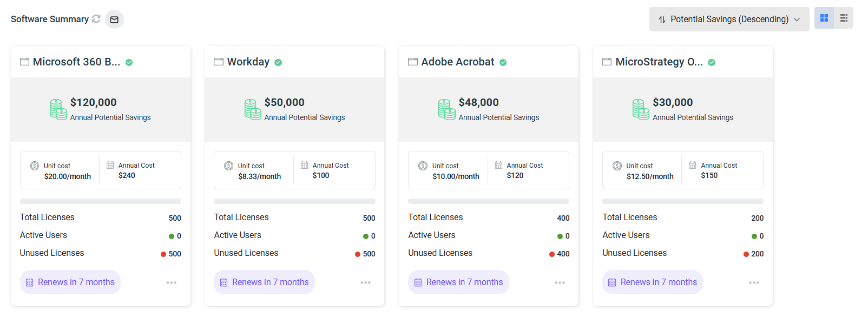The image size is (868, 317).
Task: Click Unused Licenses 200 on MicroStrategy card
Action: 683,253
